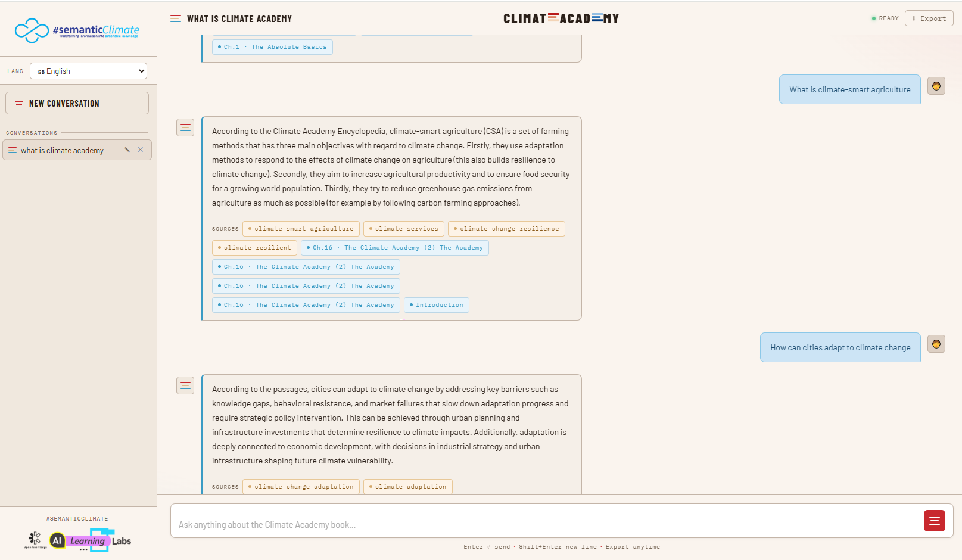This screenshot has width=962, height=560.
Task: Click the 'LANG' label in the sidebar
Action: pos(15,71)
